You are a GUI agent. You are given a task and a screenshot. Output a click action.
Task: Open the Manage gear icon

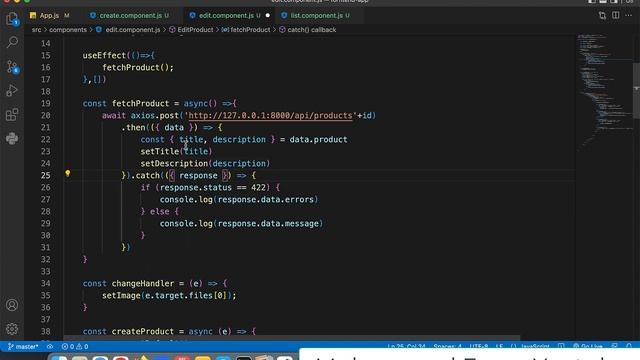[12, 329]
